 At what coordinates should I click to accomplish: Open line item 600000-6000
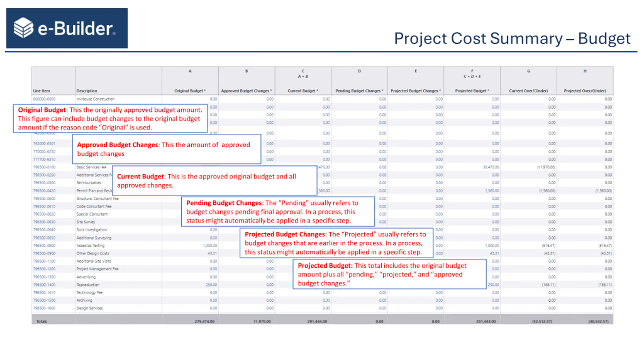pos(44,99)
